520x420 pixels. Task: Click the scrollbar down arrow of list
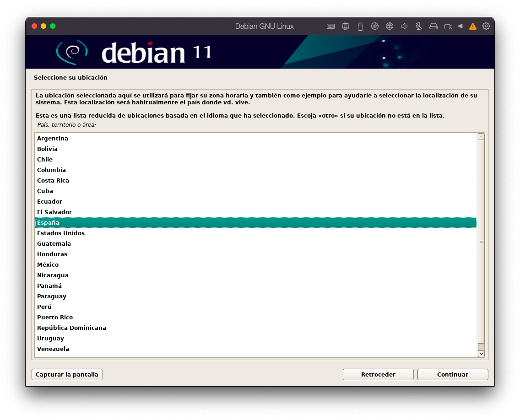[x=481, y=354]
